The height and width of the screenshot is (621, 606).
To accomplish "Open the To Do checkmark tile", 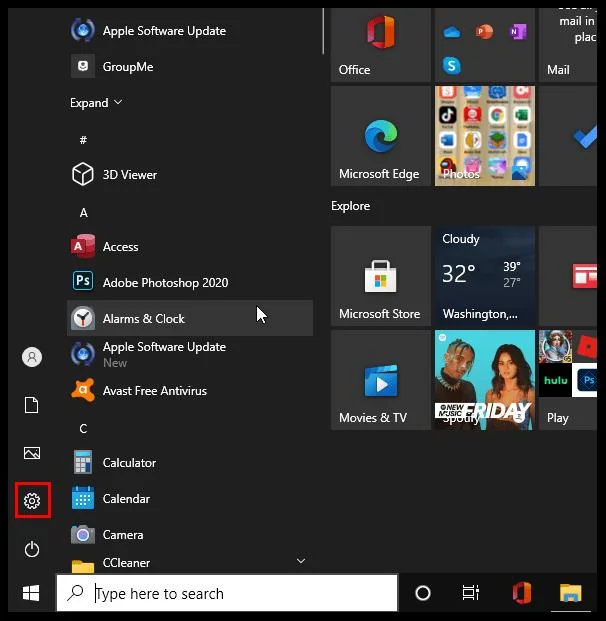I will click(x=568, y=136).
